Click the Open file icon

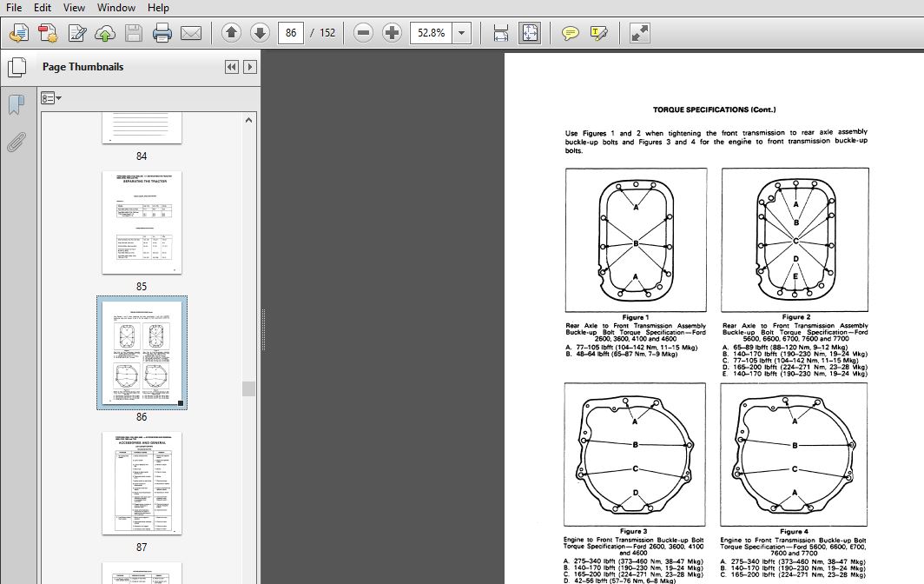coord(19,33)
